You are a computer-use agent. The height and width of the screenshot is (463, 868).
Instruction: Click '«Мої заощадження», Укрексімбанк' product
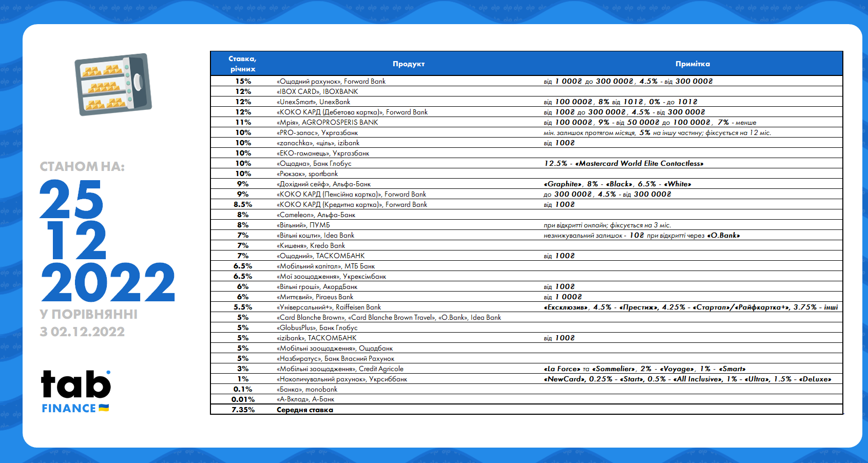[x=331, y=276]
